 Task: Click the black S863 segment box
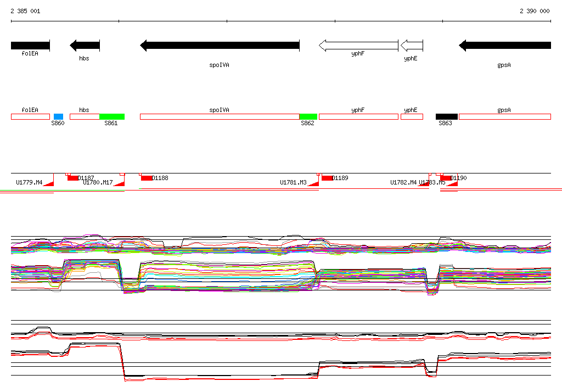coord(447,116)
